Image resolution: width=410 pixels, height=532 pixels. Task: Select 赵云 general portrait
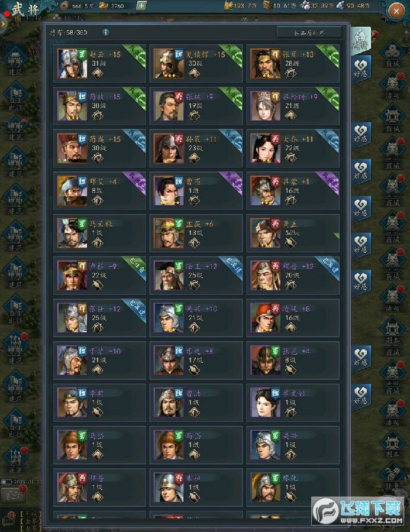pyautogui.click(x=72, y=63)
